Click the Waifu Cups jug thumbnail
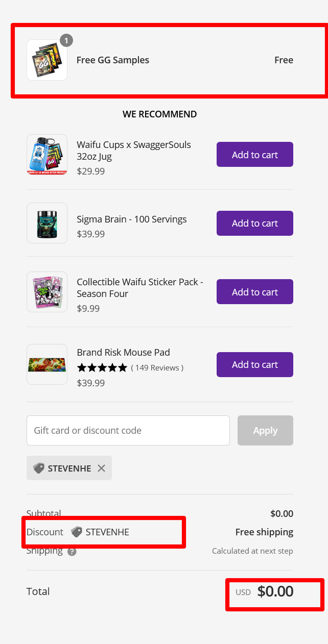The width and height of the screenshot is (328, 644). click(47, 155)
